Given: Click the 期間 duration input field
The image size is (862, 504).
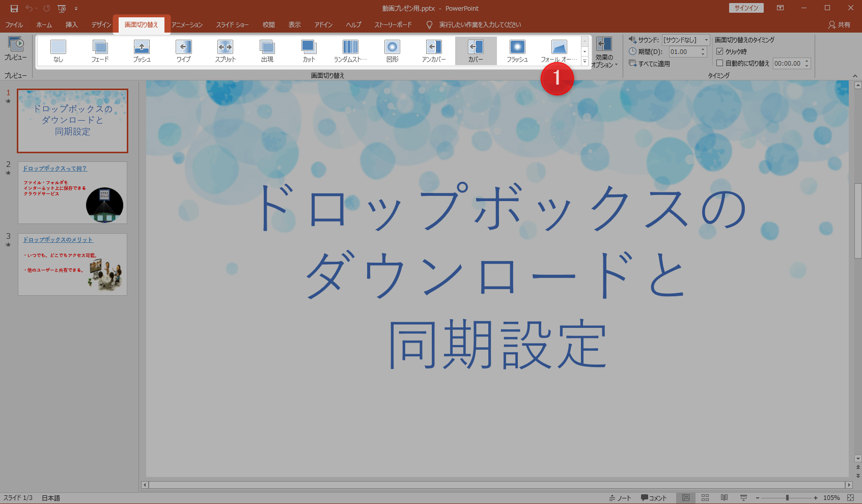Looking at the screenshot, I should pyautogui.click(x=684, y=52).
